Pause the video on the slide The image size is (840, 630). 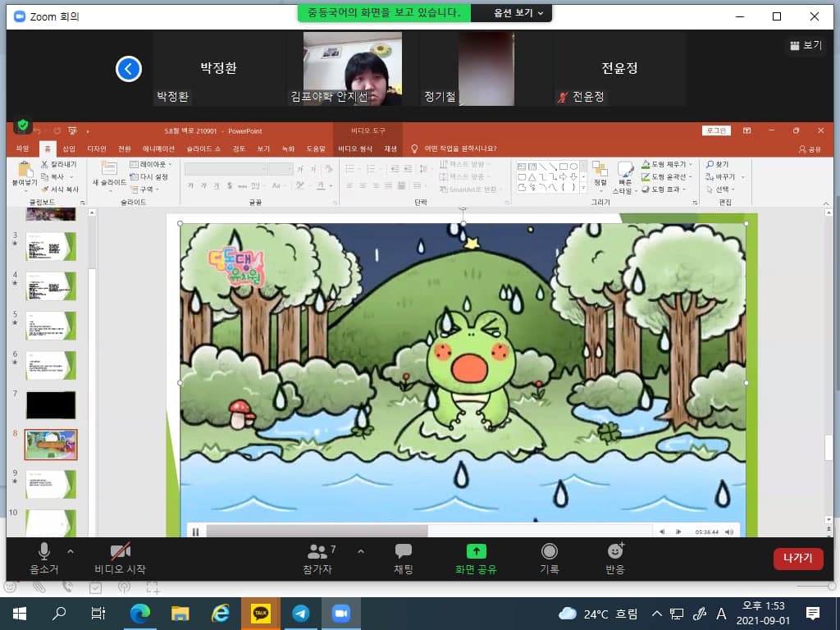pos(195,532)
